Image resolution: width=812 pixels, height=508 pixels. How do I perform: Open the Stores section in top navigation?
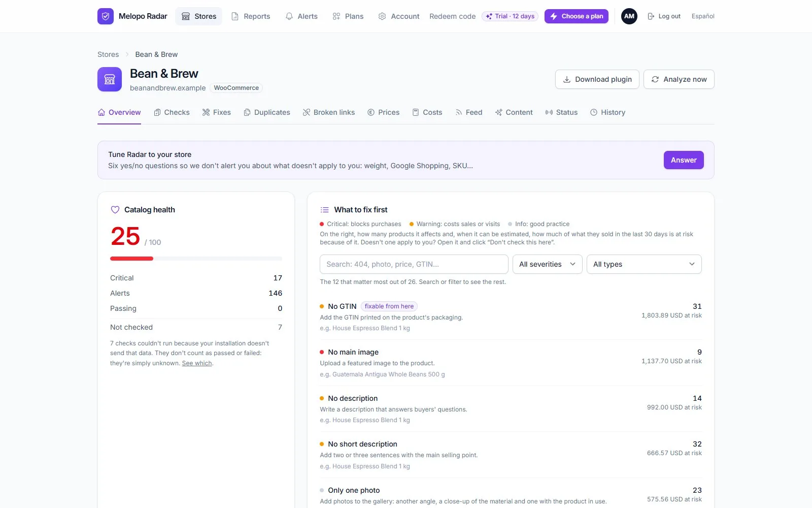(199, 16)
